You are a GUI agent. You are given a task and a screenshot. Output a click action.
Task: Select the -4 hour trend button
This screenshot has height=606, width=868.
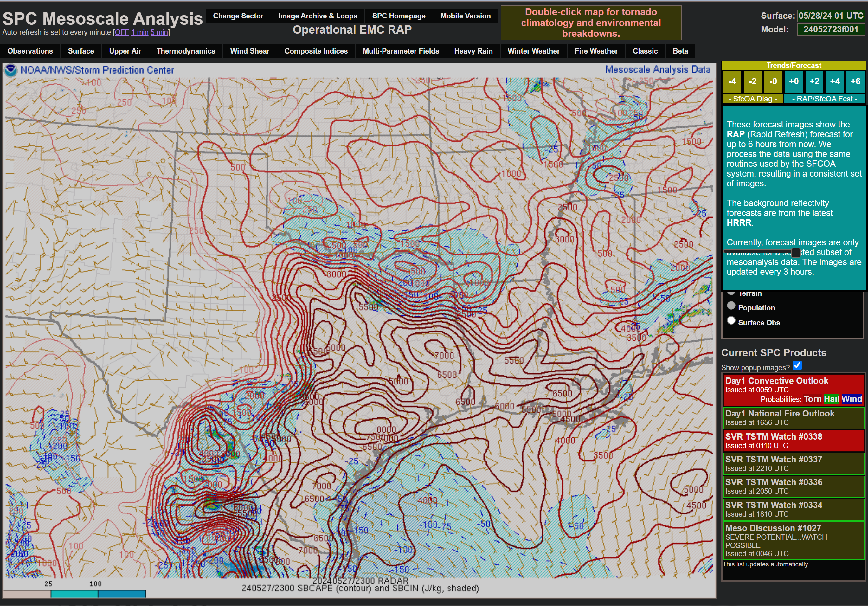pos(732,82)
